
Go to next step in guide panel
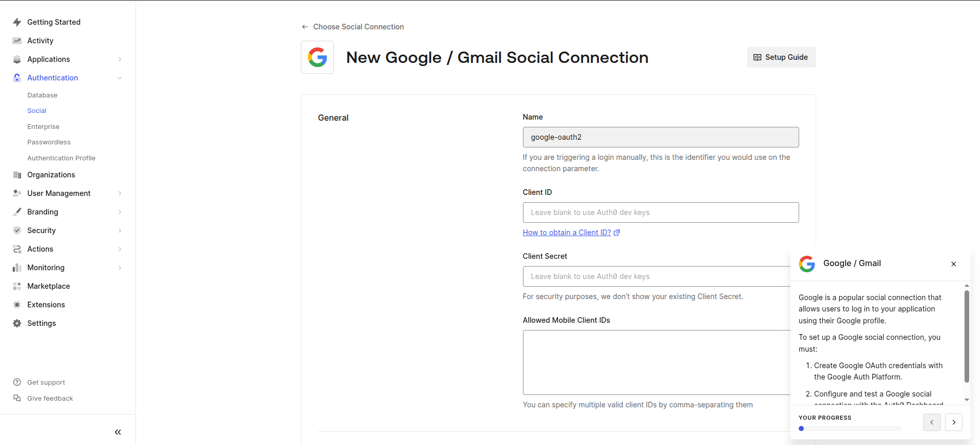954,422
